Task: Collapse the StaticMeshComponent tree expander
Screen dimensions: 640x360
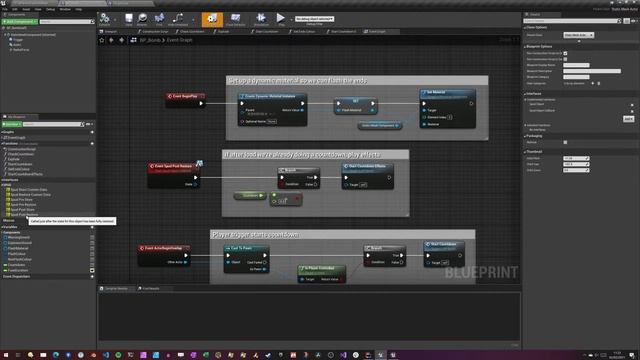Action: (x=5, y=35)
